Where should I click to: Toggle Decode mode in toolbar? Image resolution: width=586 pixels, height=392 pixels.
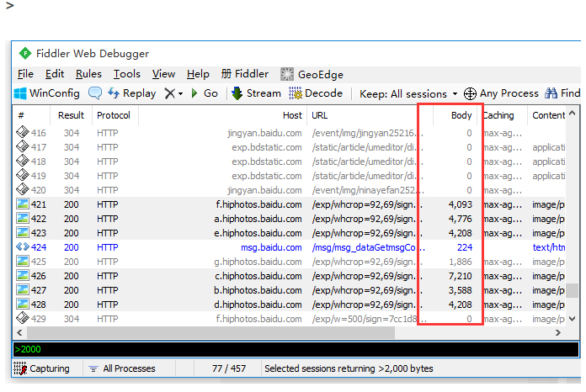point(316,93)
